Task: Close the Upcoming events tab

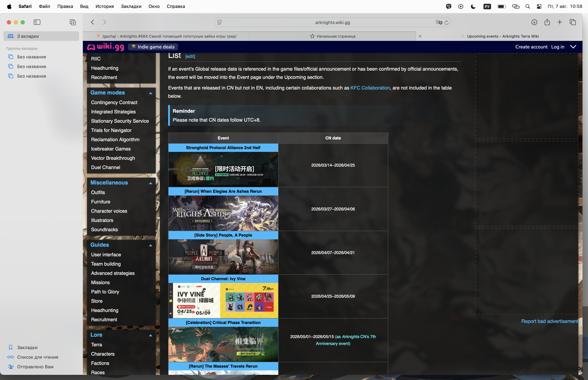Action: click(x=420, y=36)
